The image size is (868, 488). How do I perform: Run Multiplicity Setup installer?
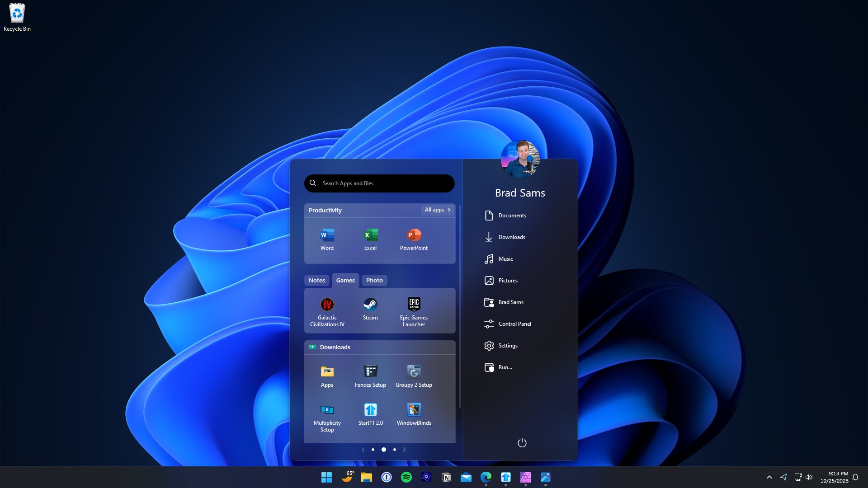pyautogui.click(x=327, y=418)
